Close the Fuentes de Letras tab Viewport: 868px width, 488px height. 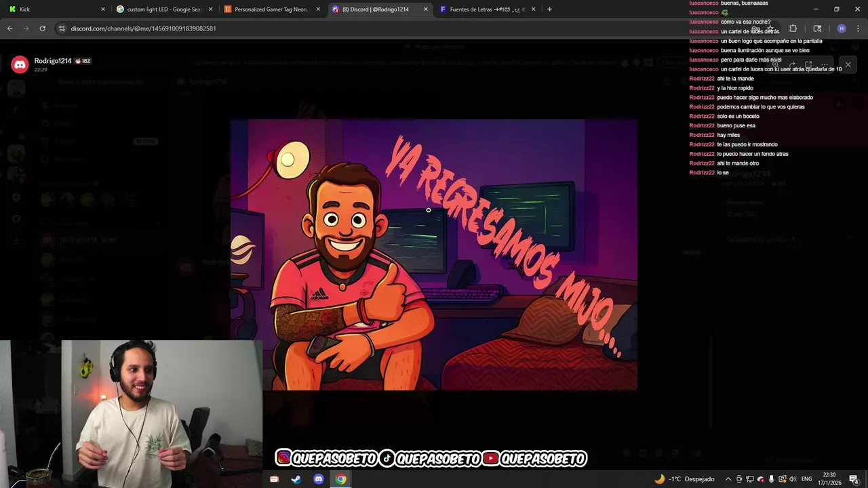533,9
